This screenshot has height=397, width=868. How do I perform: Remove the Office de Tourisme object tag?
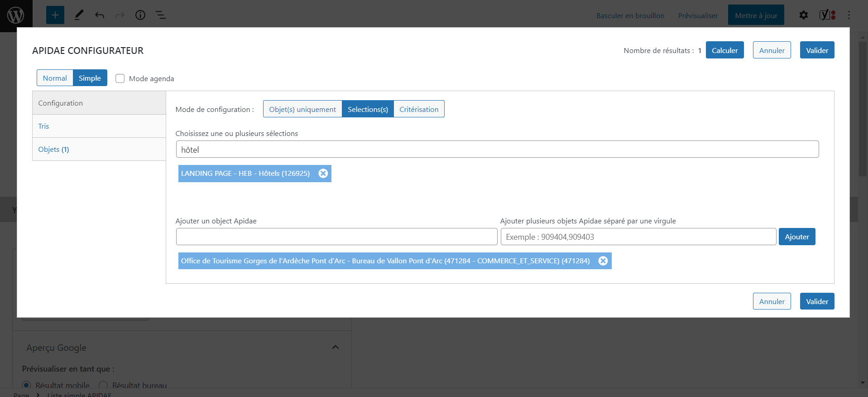[x=603, y=261]
